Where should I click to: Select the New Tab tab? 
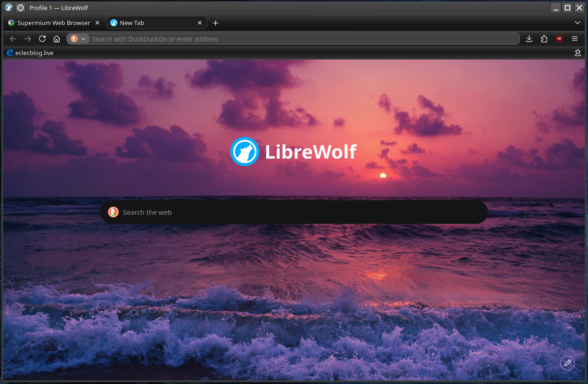click(157, 23)
